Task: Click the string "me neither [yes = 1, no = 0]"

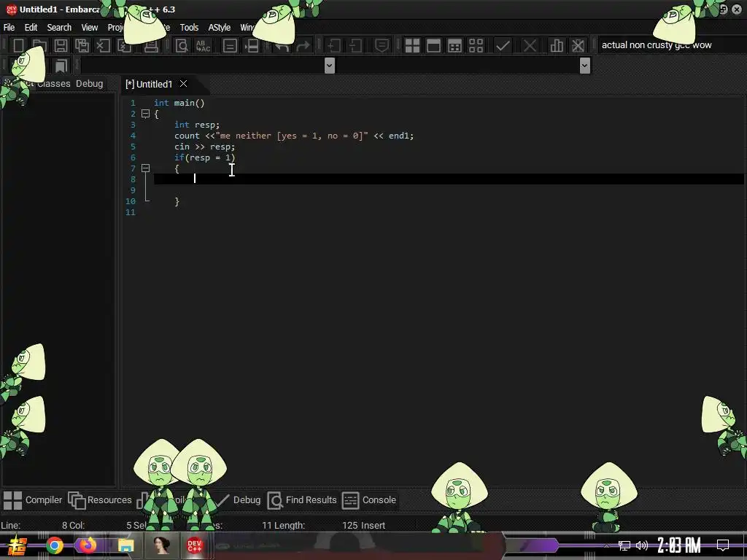Action: pos(292,136)
